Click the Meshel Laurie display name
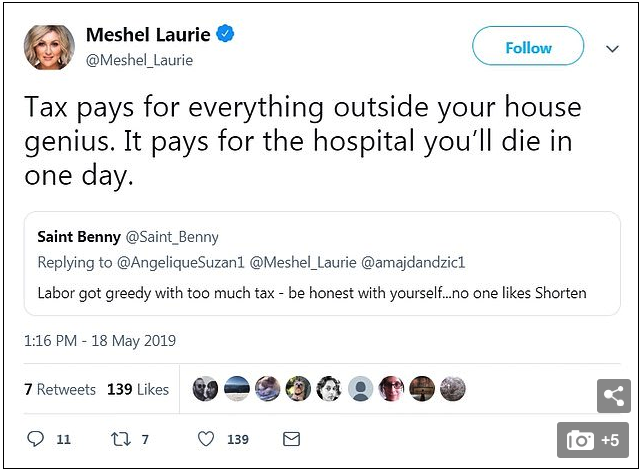Screen dimensions: 641x472 point(148,35)
